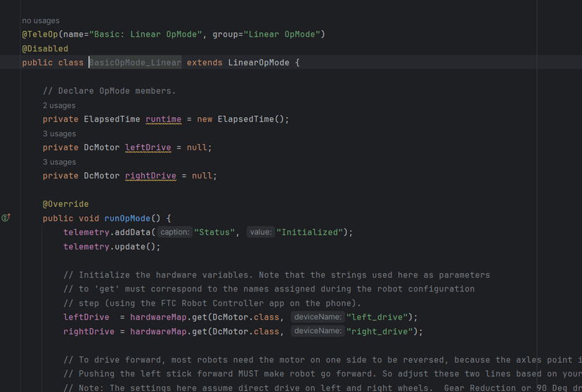The image size is (582, 392).
Task: Click the "Status" string literal
Action: tap(214, 233)
